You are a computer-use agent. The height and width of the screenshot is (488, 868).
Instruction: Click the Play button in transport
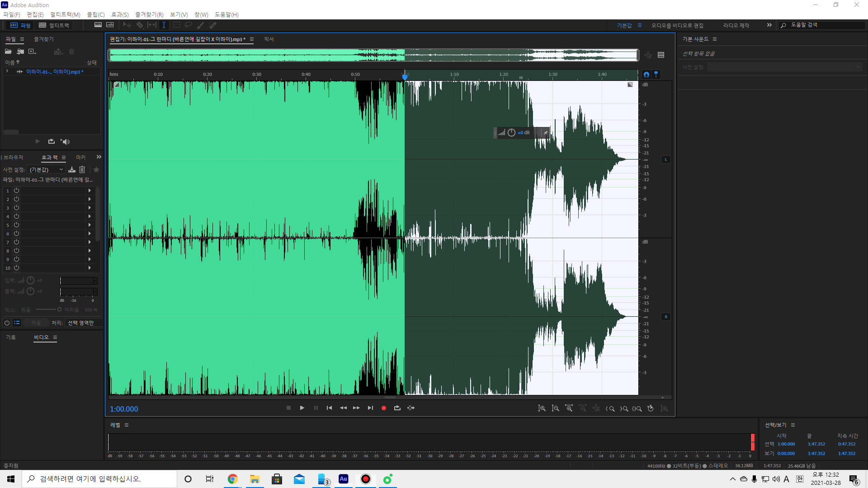[x=302, y=408]
